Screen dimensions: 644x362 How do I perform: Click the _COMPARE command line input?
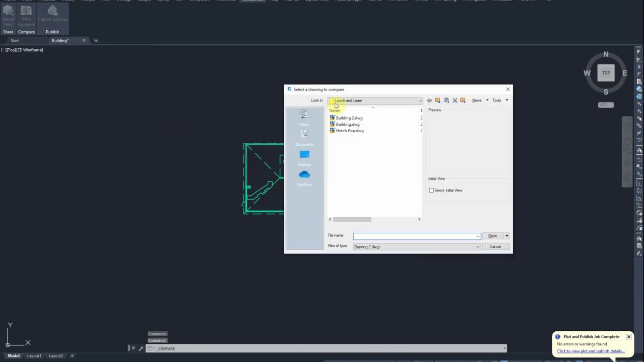click(327, 348)
